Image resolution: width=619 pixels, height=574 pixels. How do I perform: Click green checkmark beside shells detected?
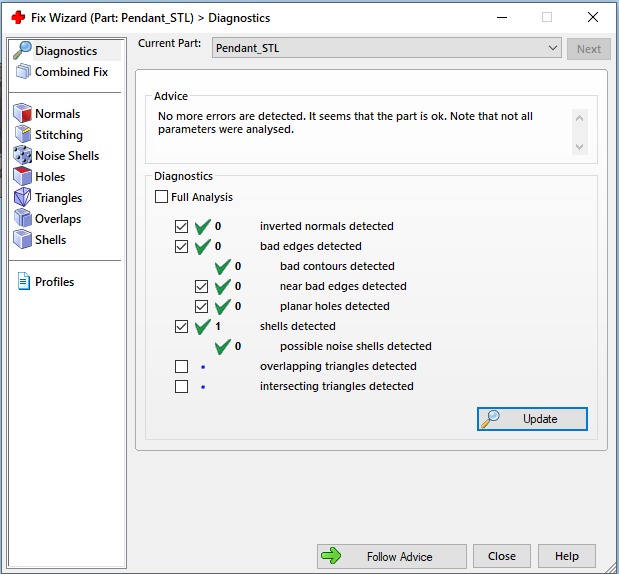203,326
